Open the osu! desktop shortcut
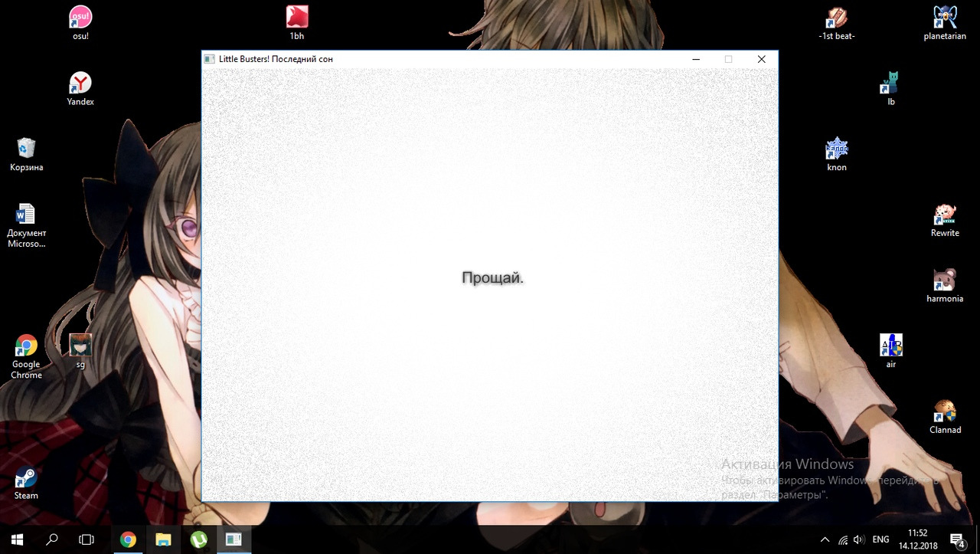This screenshot has height=554, width=980. (x=80, y=17)
